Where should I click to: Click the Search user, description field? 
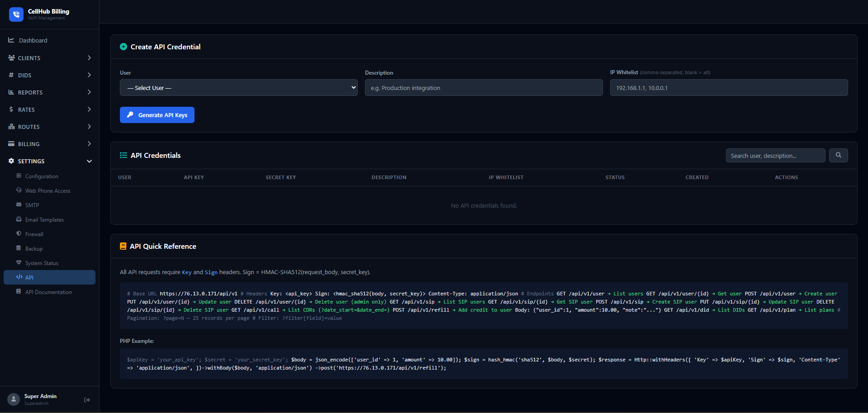(x=776, y=155)
